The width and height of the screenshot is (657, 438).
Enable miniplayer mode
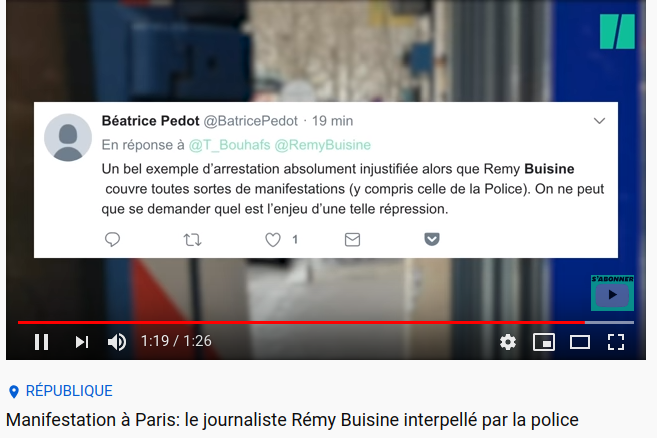543,342
